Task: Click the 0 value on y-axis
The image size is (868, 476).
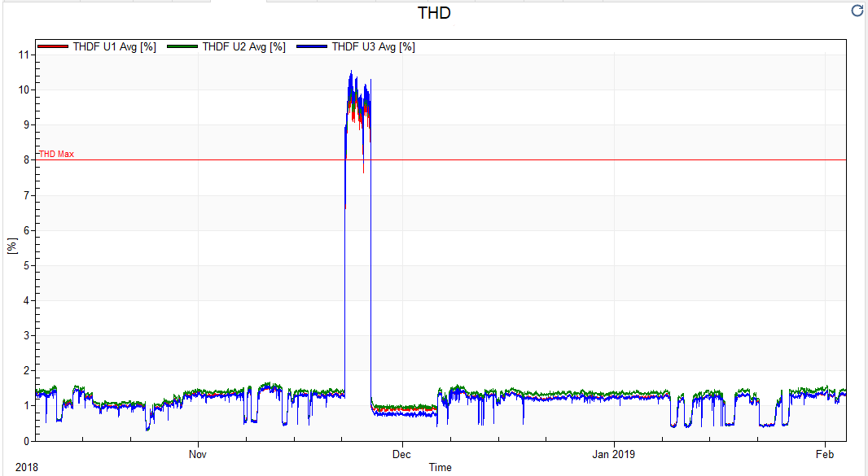Action: click(x=27, y=441)
